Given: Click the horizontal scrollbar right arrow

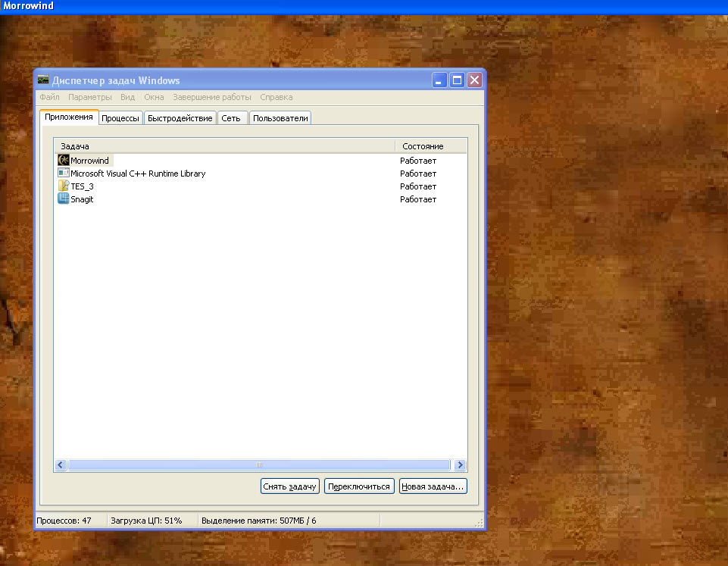Looking at the screenshot, I should point(459,464).
